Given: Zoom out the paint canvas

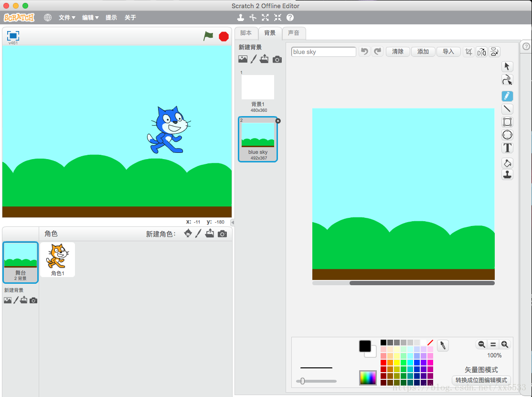Looking at the screenshot, I should [x=481, y=344].
